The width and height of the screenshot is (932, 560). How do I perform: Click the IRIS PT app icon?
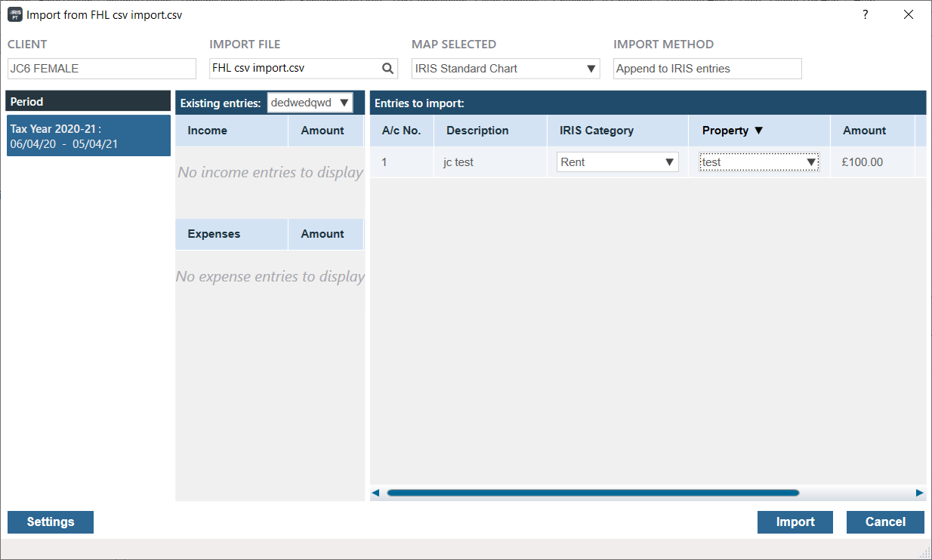[14, 14]
